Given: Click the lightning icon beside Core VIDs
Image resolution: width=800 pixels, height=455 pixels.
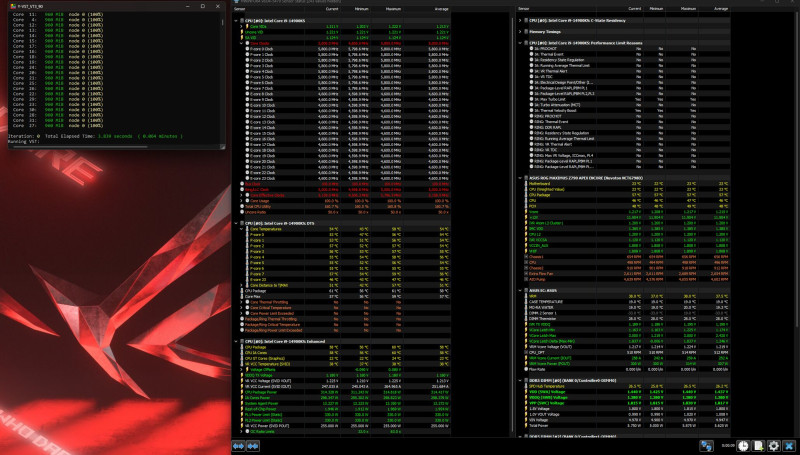Looking at the screenshot, I should click(247, 27).
